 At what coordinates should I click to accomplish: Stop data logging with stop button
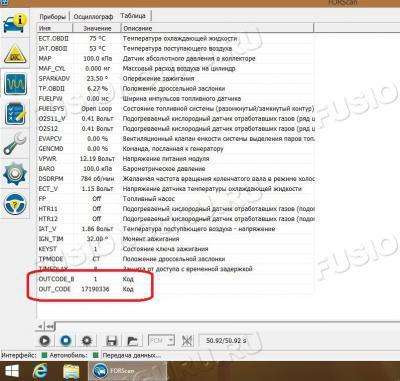(x=66, y=341)
